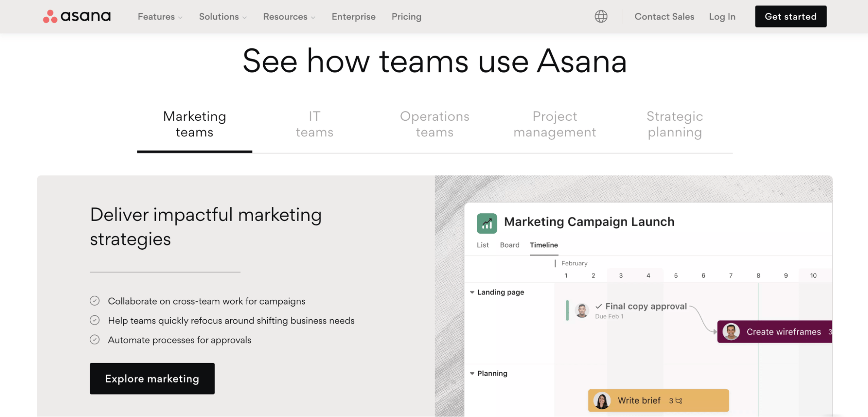The height and width of the screenshot is (417, 868).
Task: Switch to the Board view tab
Action: [509, 245]
